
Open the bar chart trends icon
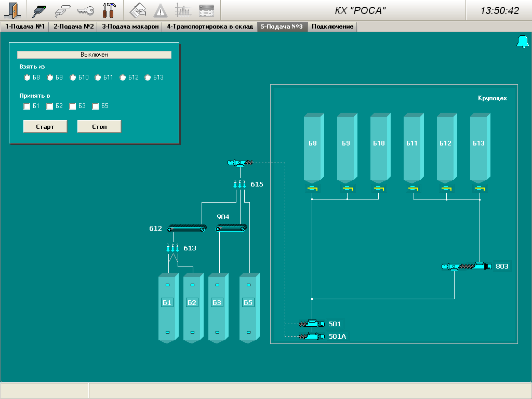(x=183, y=10)
